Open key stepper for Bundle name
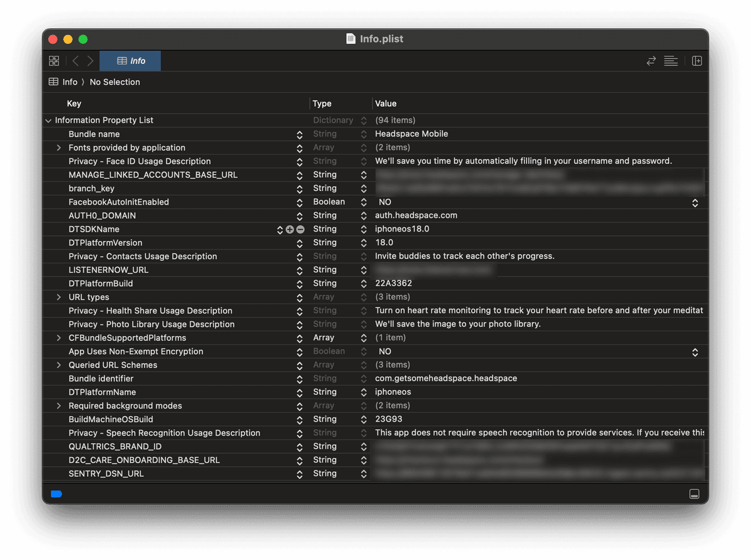Screen dimensions: 751x560 pos(300,135)
